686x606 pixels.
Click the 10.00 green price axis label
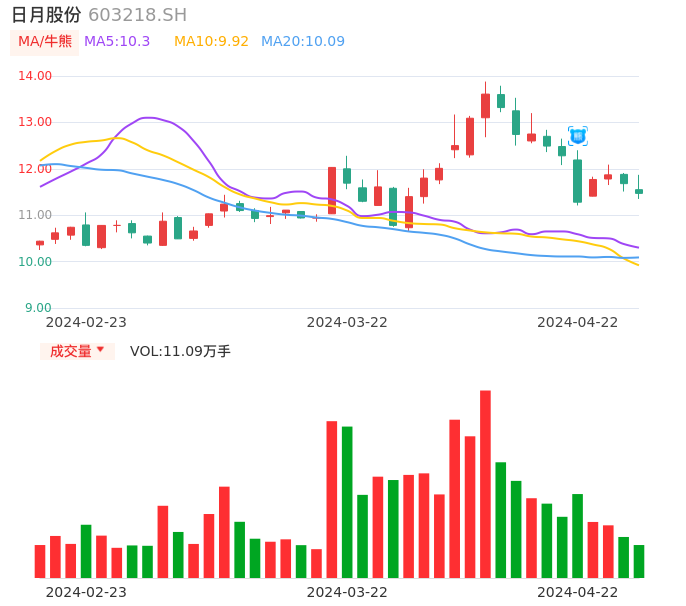[x=36, y=262]
